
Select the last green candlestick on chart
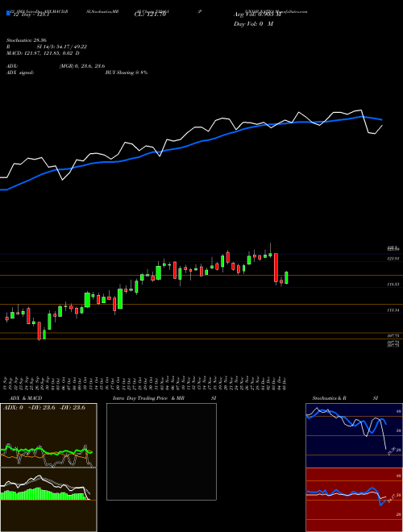point(287,277)
